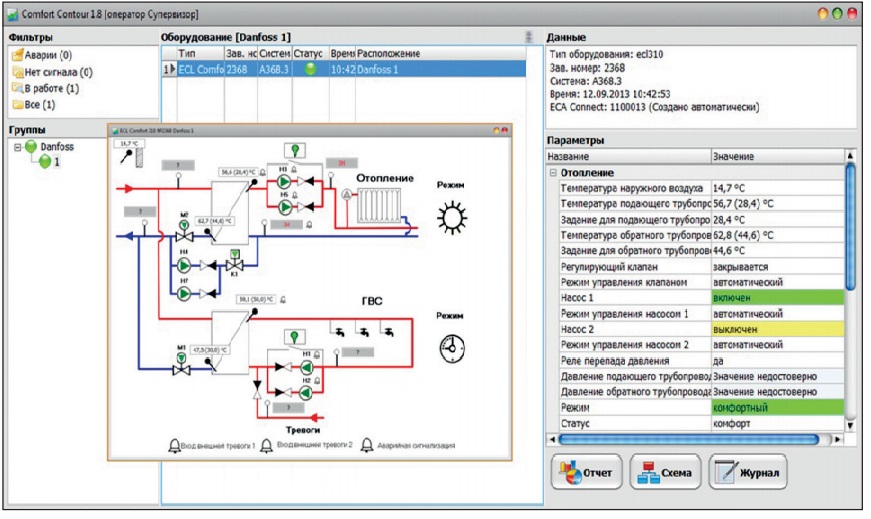Viewport: 871px width, 519px height.
Task: Click the Отчет button
Action: click(x=587, y=471)
